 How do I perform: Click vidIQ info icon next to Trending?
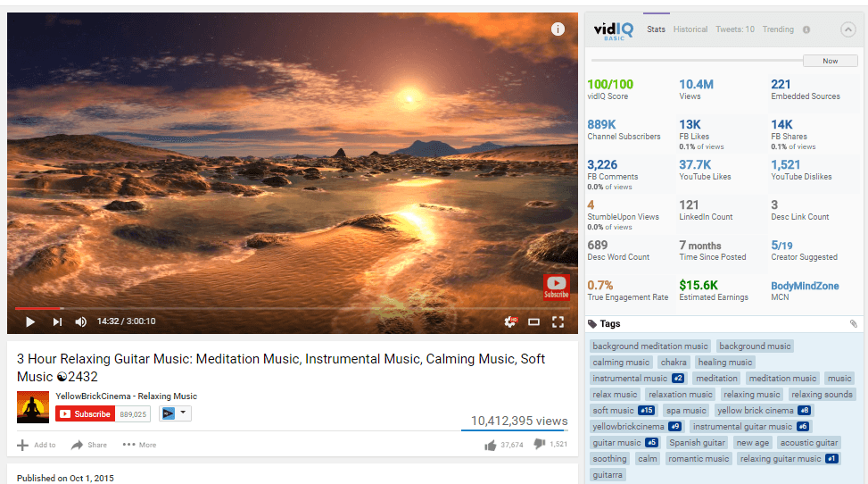point(806,29)
